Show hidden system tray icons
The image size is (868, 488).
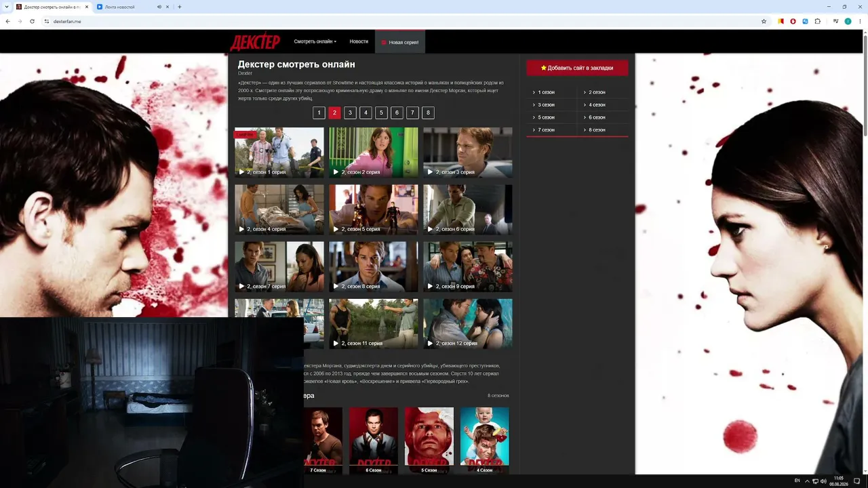pos(807,481)
